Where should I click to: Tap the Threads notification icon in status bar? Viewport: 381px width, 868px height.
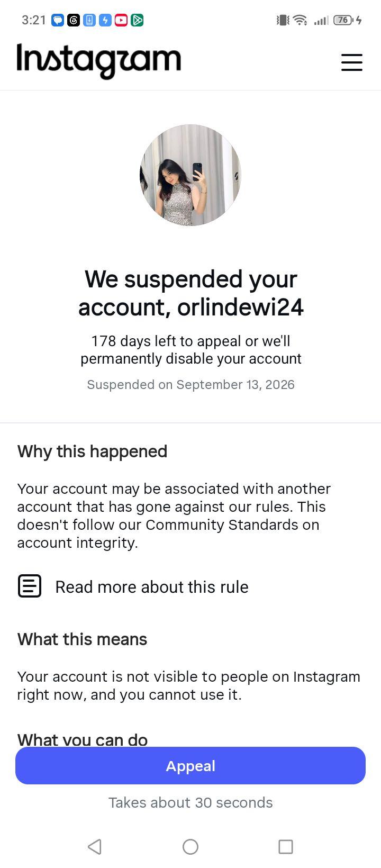pyautogui.click(x=74, y=20)
